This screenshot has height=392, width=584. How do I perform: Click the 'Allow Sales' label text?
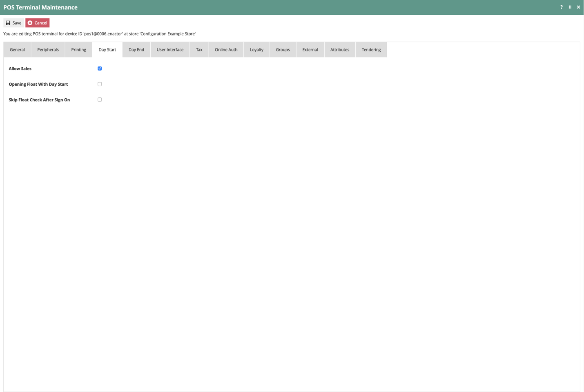(x=20, y=69)
